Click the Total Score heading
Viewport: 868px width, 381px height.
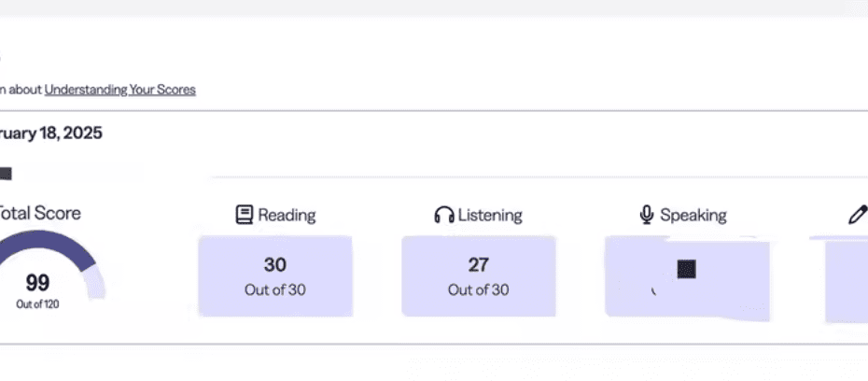[x=39, y=213]
